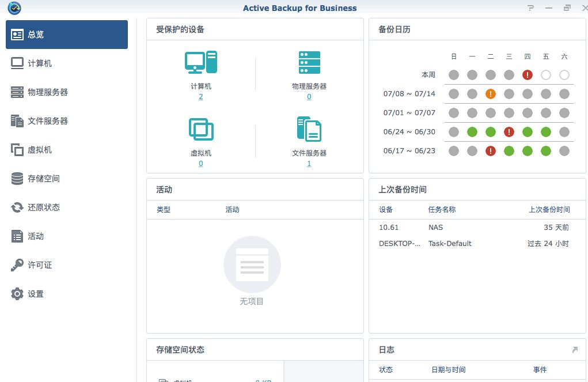Select the 许可证 license menu item
The height and width of the screenshot is (382, 588).
pos(40,265)
